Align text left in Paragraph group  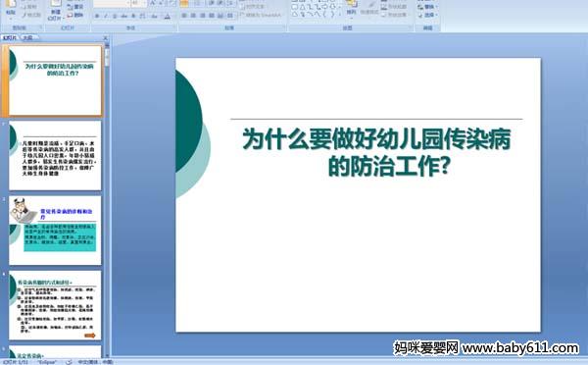[x=184, y=16]
